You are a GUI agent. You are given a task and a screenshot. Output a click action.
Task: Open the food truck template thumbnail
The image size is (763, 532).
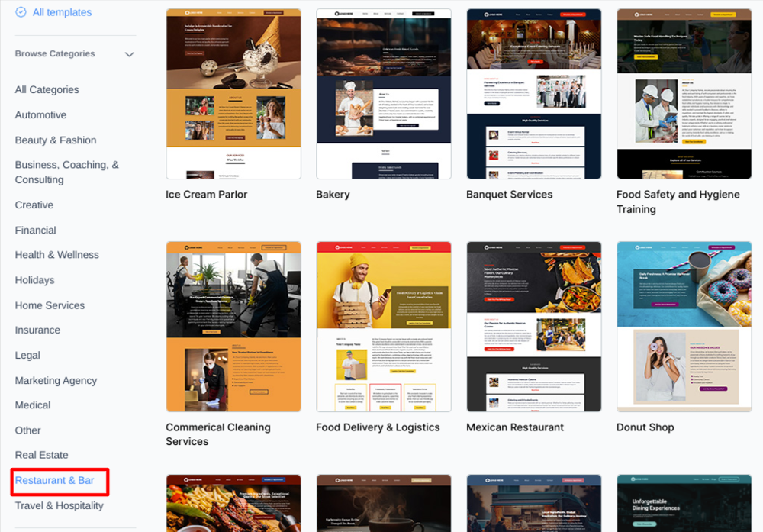(534, 503)
